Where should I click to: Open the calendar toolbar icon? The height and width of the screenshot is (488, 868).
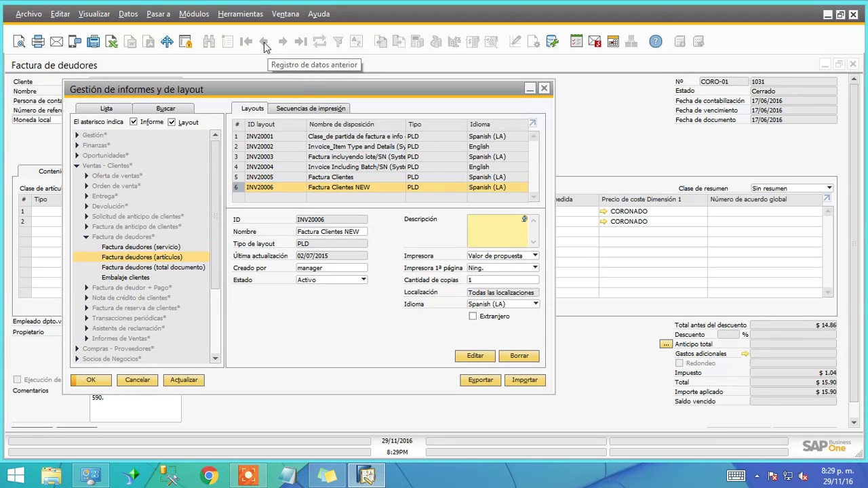coord(613,42)
